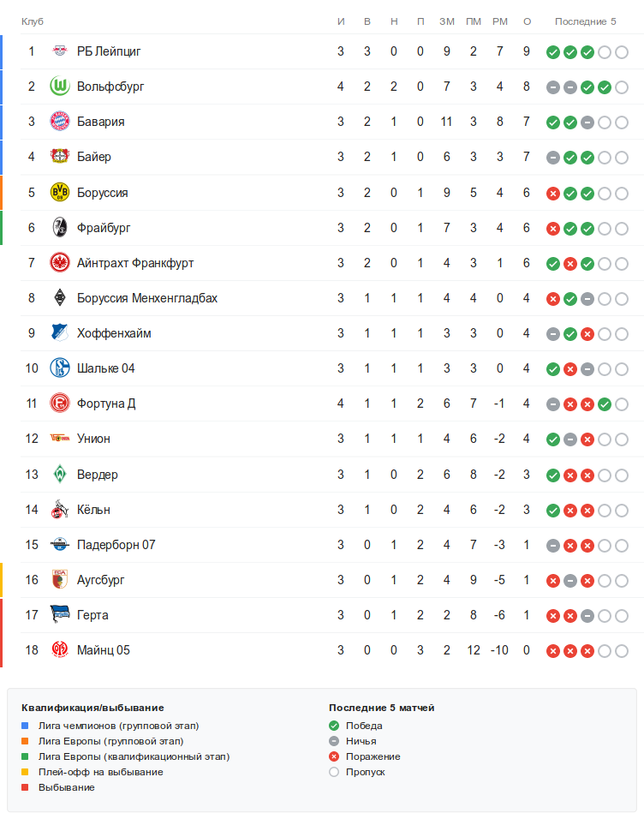Open the Боруссия Менхенгладбах team link
Viewport: 644px width, 819px height.
coord(146,298)
